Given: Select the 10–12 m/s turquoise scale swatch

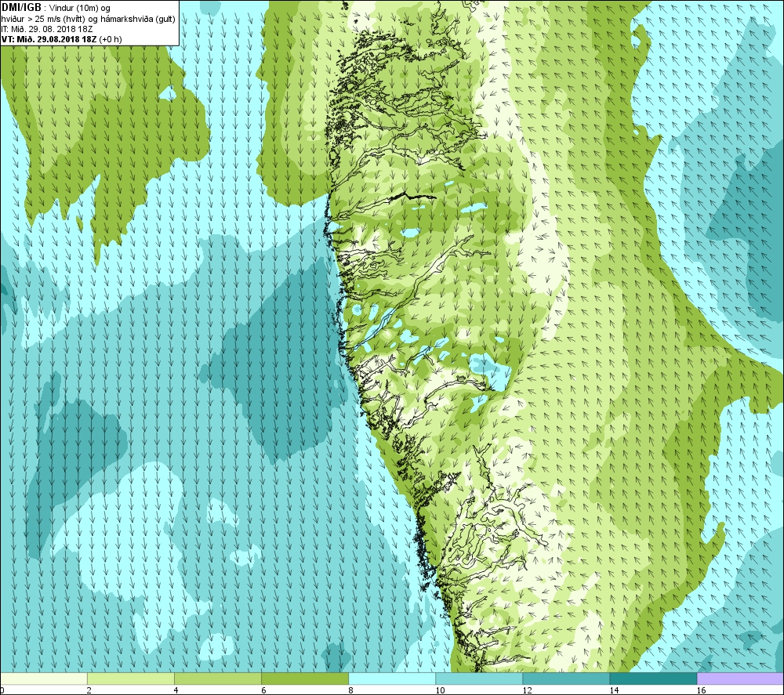Looking at the screenshot, I should click(479, 679).
